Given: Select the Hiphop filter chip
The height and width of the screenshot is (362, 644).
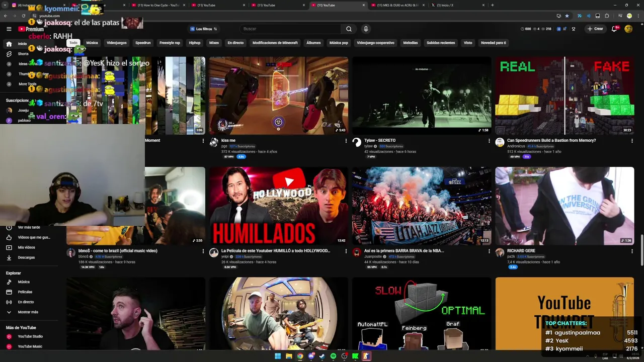Looking at the screenshot, I should [195, 43].
